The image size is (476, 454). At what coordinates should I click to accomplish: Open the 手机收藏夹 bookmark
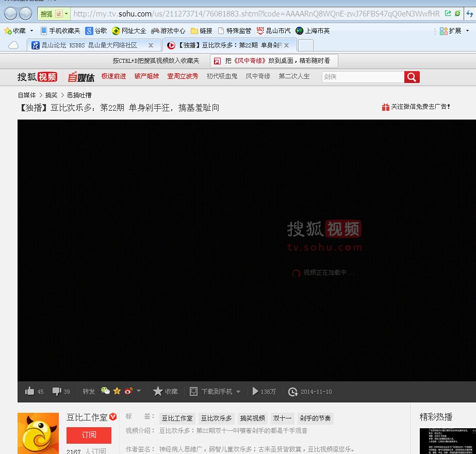coord(60,30)
